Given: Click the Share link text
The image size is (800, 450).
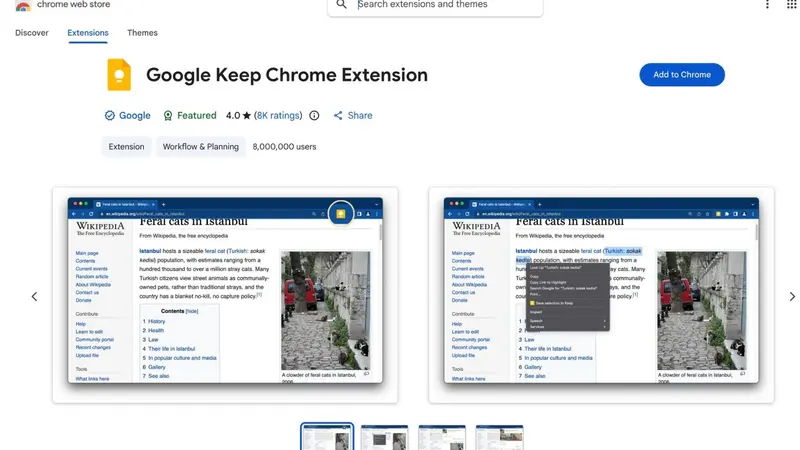Looking at the screenshot, I should pyautogui.click(x=360, y=115).
